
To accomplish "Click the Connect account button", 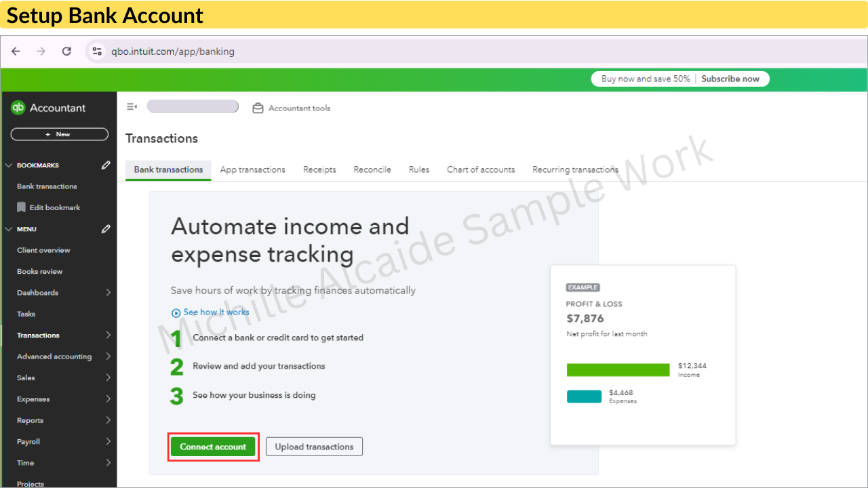I will click(x=213, y=447).
